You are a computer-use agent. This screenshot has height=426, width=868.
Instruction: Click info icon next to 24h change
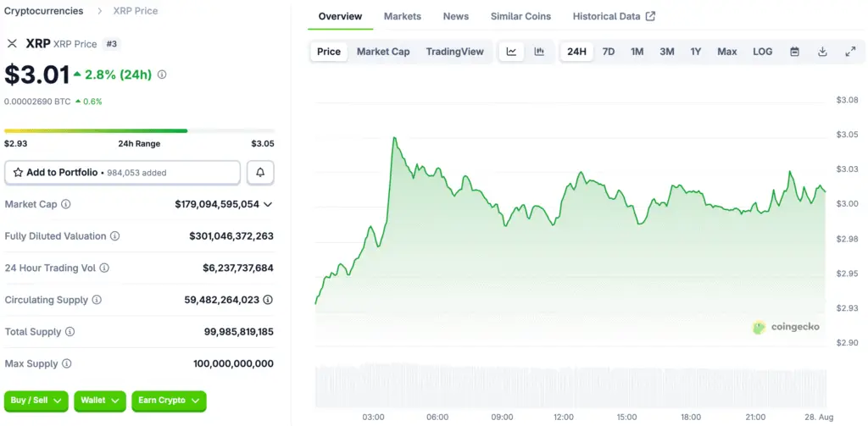162,75
